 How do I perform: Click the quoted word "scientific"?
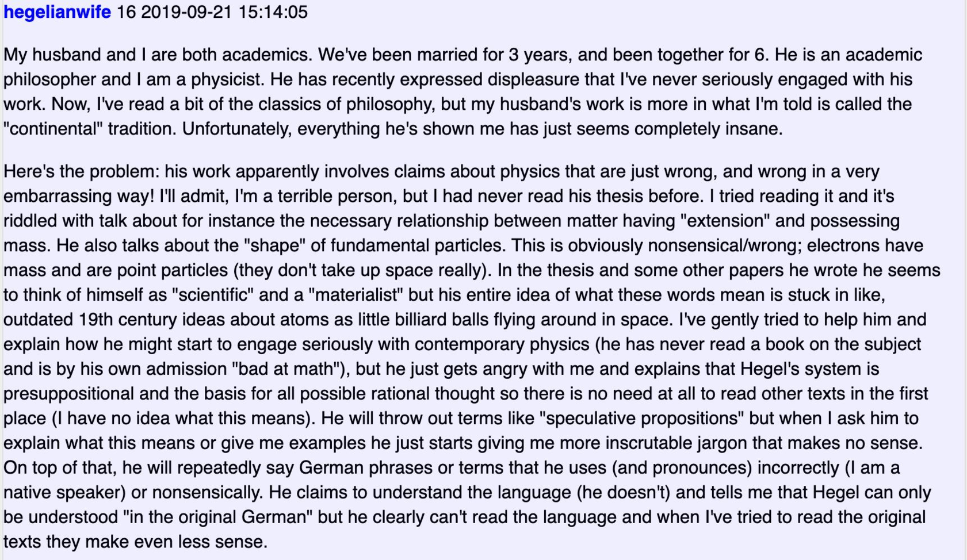pyautogui.click(x=213, y=296)
